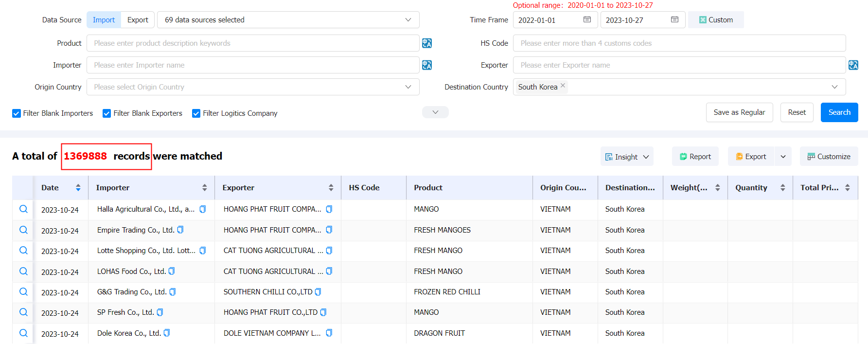The width and height of the screenshot is (868, 344).
Task: Open Origin Country selection dropdown
Action: click(x=253, y=87)
